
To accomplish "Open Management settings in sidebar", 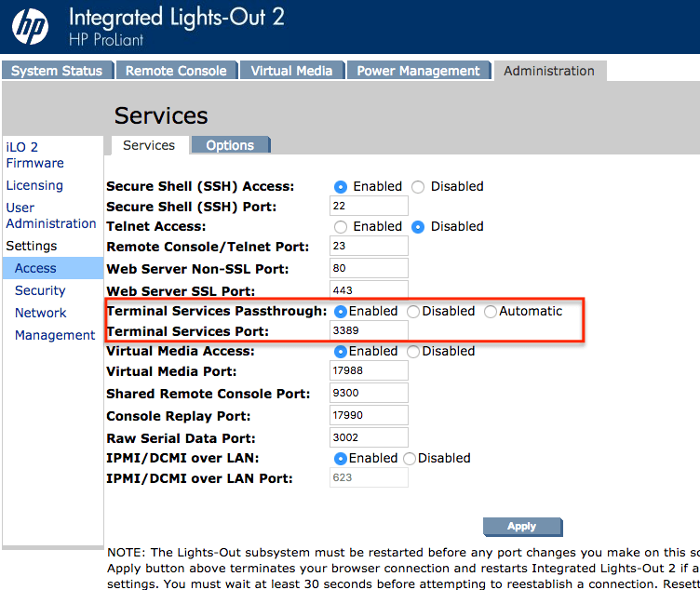I will click(55, 335).
